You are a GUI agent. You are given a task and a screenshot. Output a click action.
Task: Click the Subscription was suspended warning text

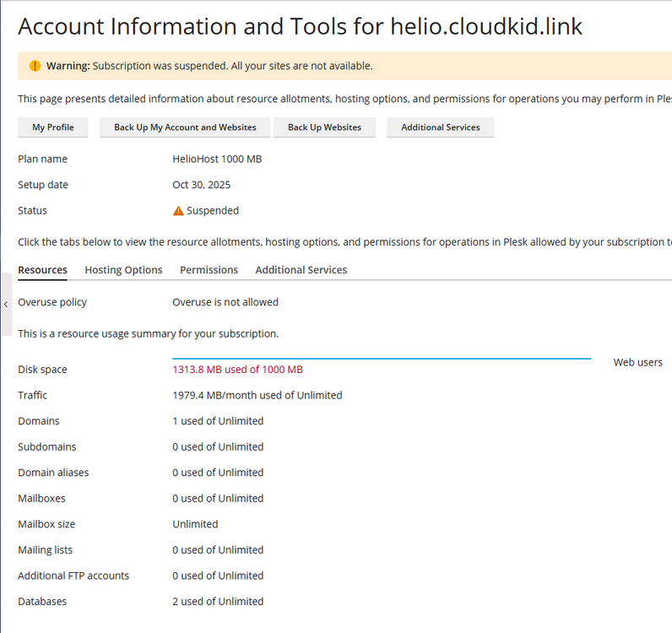tap(232, 66)
